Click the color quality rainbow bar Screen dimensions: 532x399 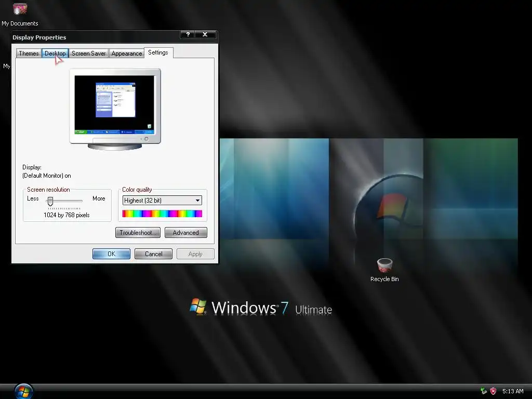(162, 214)
